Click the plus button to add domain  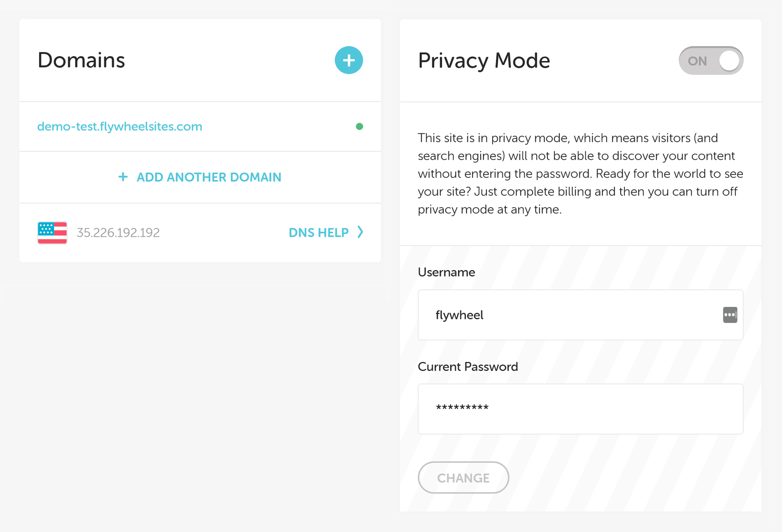pos(348,59)
